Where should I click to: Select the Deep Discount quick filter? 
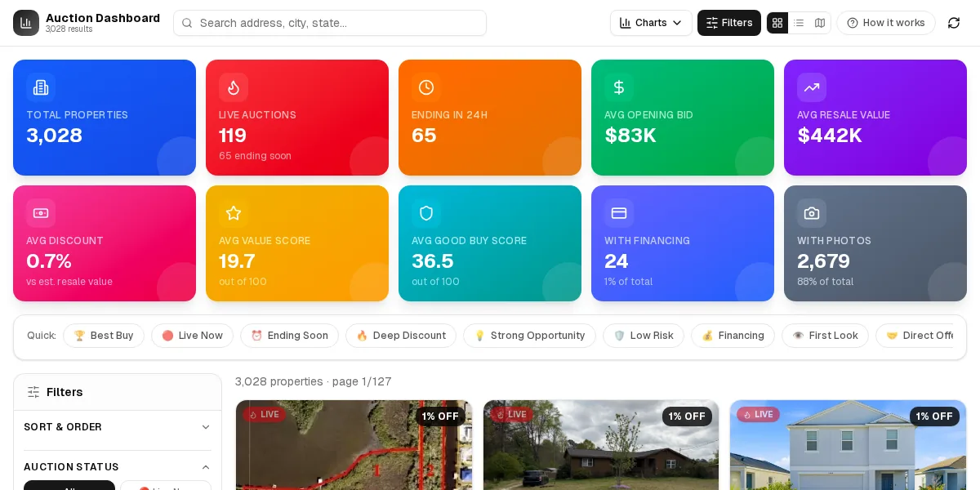(x=401, y=336)
